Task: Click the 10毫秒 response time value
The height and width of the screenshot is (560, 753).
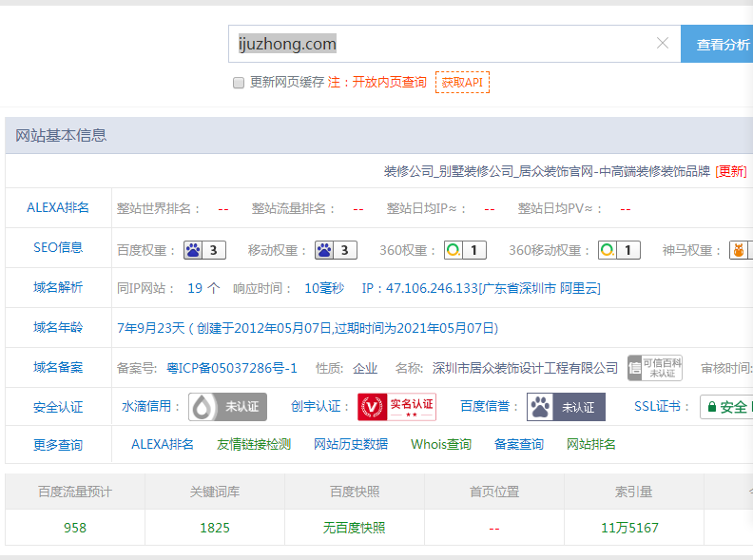Action: pos(324,288)
